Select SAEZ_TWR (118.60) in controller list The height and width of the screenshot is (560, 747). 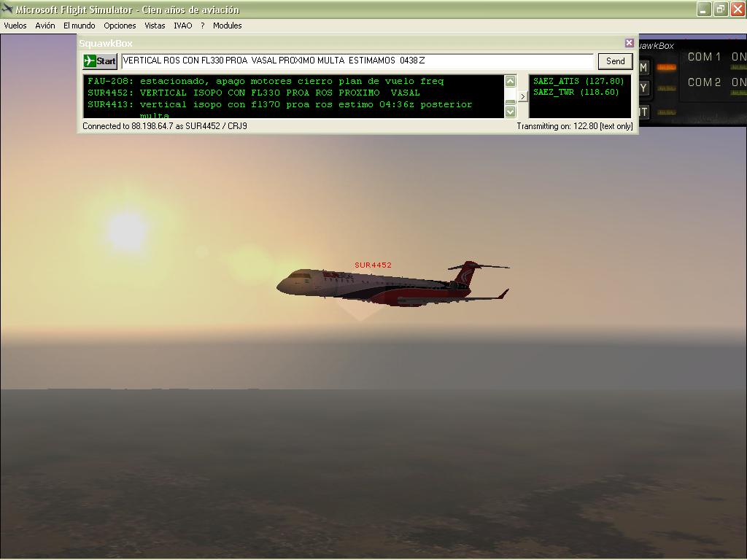tap(576, 92)
